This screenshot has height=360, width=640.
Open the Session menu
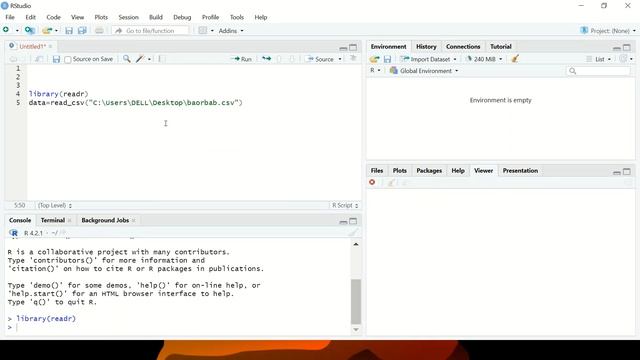[129, 17]
